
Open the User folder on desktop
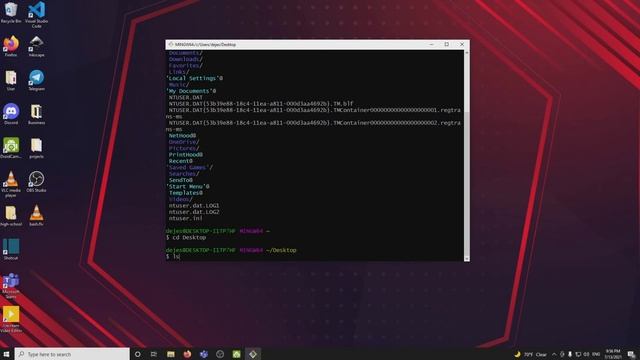click(11, 80)
